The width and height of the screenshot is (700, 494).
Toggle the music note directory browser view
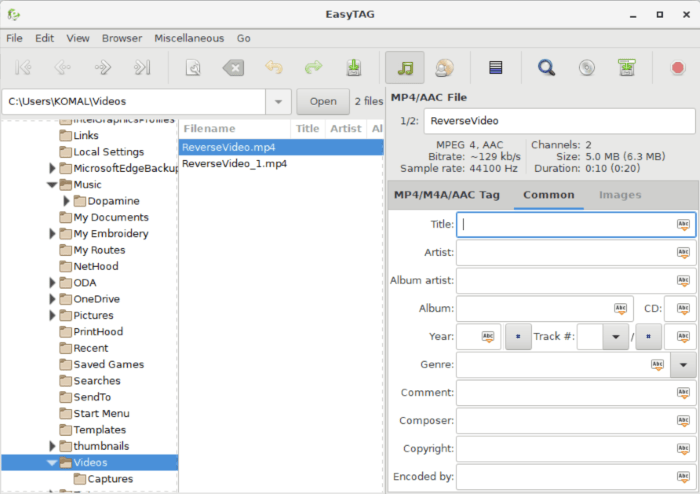[405, 68]
